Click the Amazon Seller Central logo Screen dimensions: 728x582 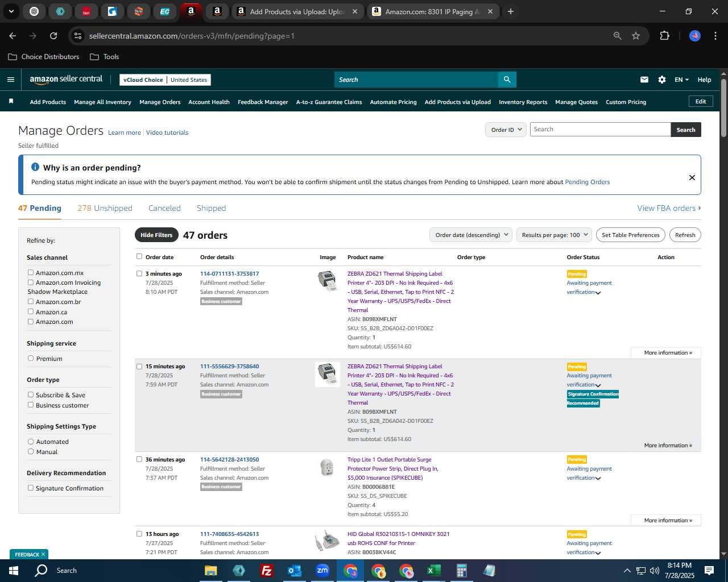pyautogui.click(x=66, y=80)
